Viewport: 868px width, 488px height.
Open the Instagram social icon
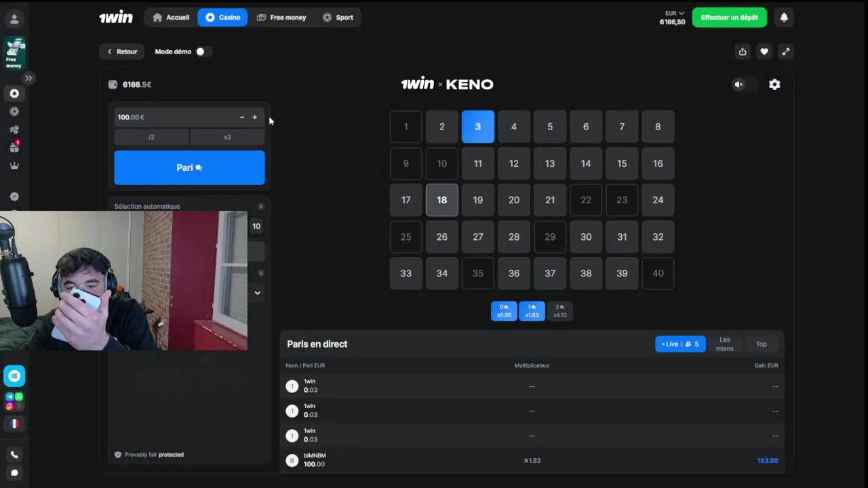[9, 406]
